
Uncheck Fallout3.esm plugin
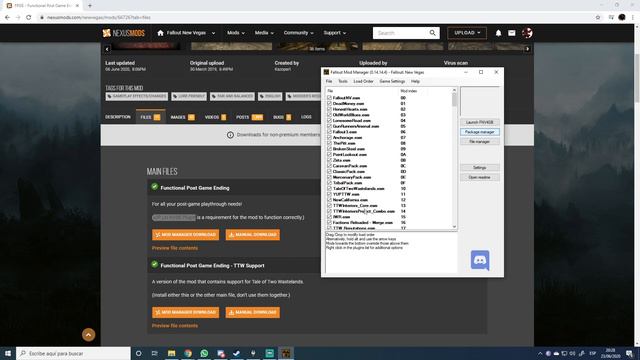(329, 132)
